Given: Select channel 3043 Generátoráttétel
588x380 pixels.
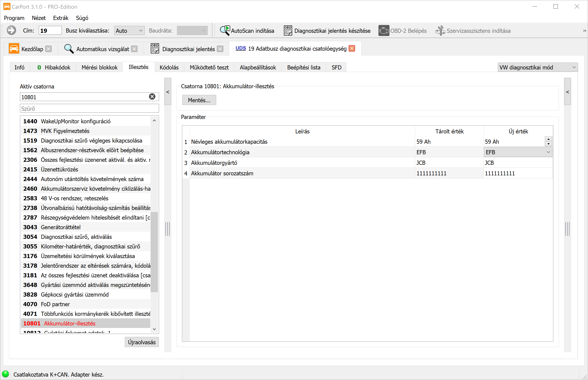Looking at the screenshot, I should tap(61, 227).
